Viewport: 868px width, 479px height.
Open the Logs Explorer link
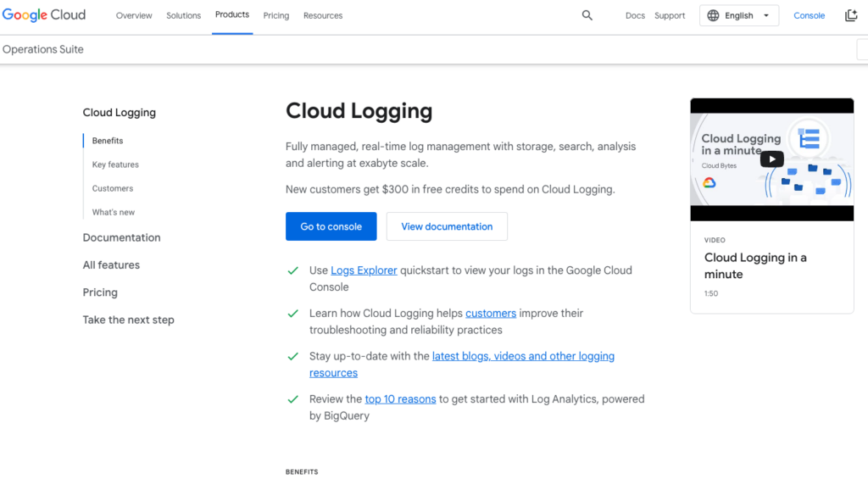click(364, 270)
